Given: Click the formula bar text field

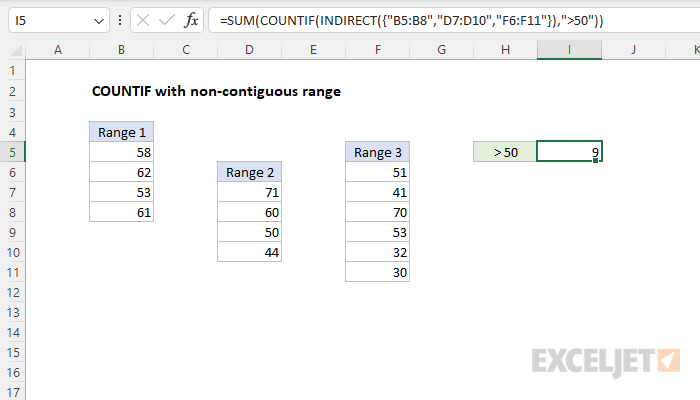Looking at the screenshot, I should pyautogui.click(x=450, y=20).
